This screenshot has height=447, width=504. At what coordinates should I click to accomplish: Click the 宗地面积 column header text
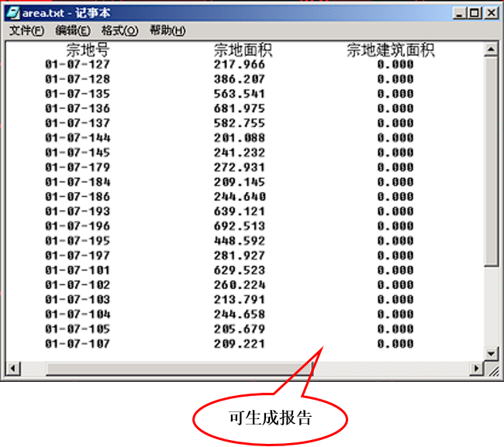click(x=243, y=50)
